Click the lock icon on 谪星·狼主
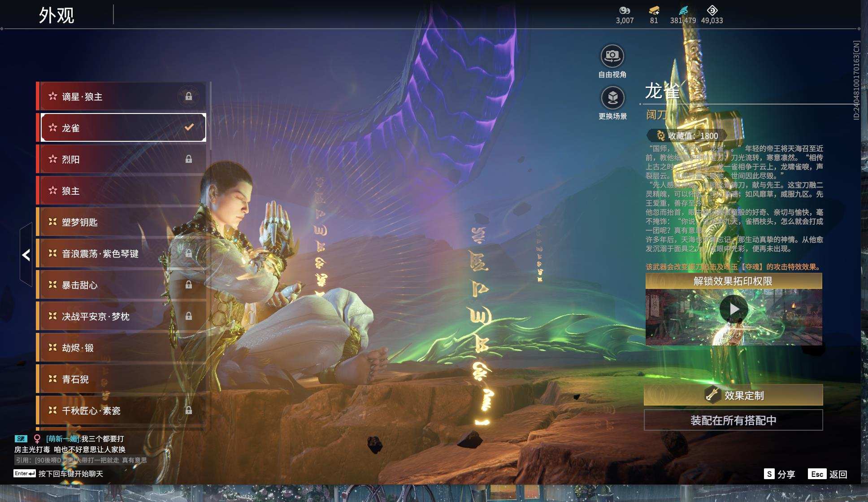868x502 pixels. [x=189, y=96]
